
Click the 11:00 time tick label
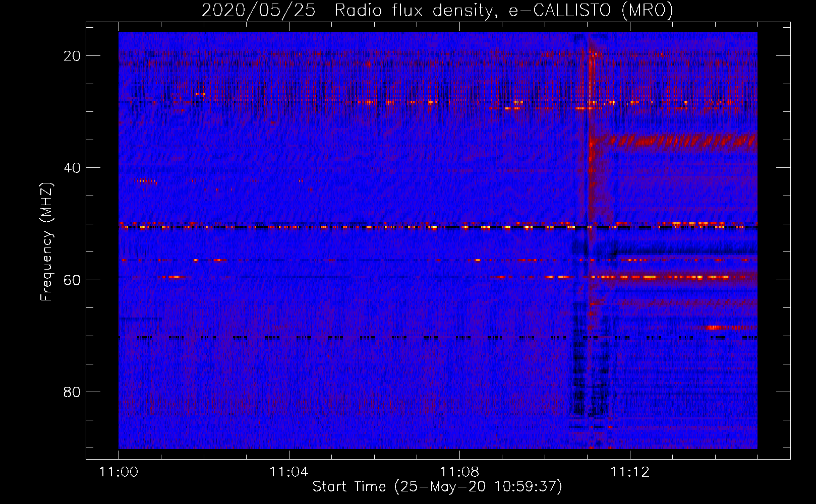pos(119,472)
